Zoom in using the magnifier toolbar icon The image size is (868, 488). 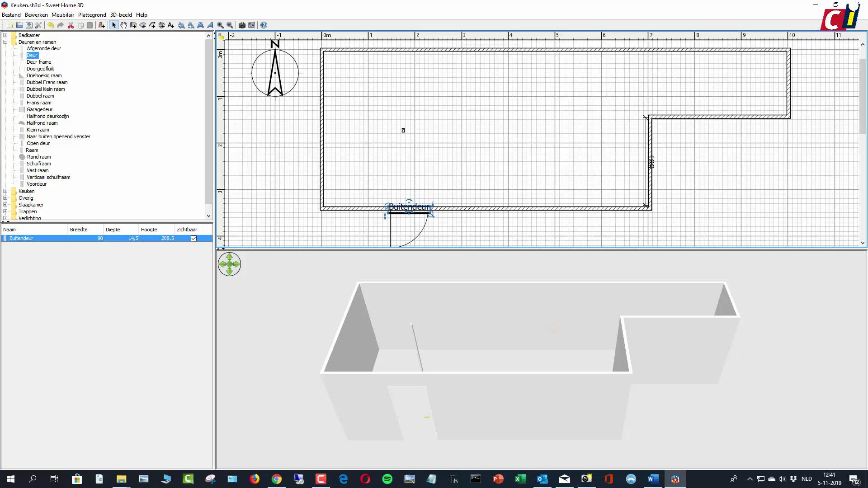(221, 25)
